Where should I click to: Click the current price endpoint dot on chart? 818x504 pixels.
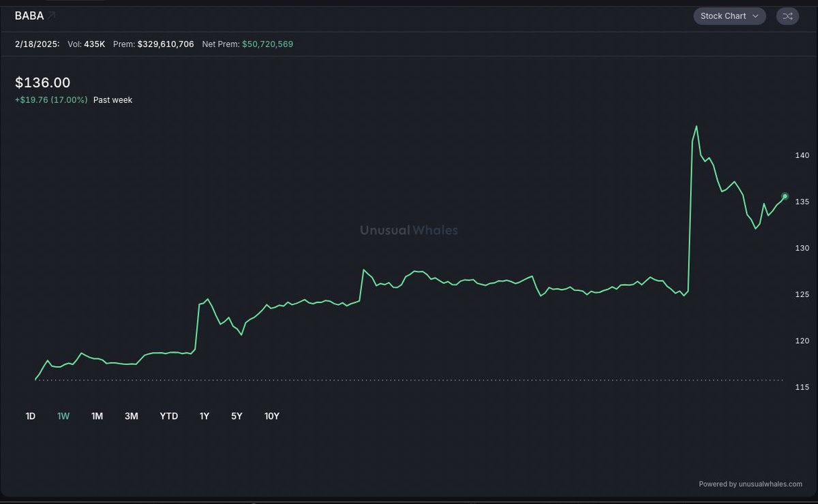[785, 196]
